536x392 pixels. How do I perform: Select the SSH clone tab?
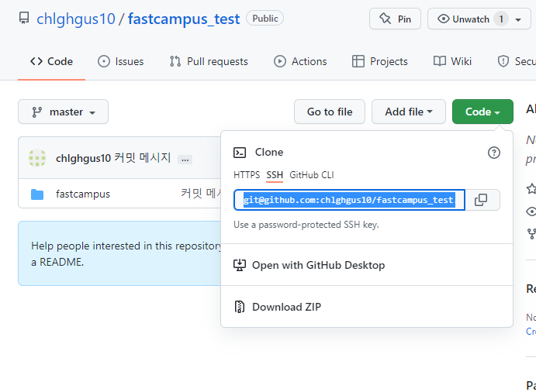(275, 175)
